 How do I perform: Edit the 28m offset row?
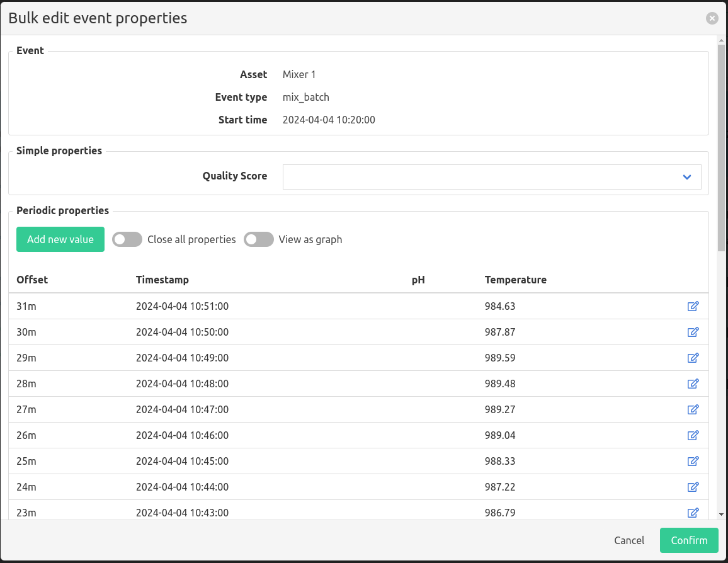[693, 384]
